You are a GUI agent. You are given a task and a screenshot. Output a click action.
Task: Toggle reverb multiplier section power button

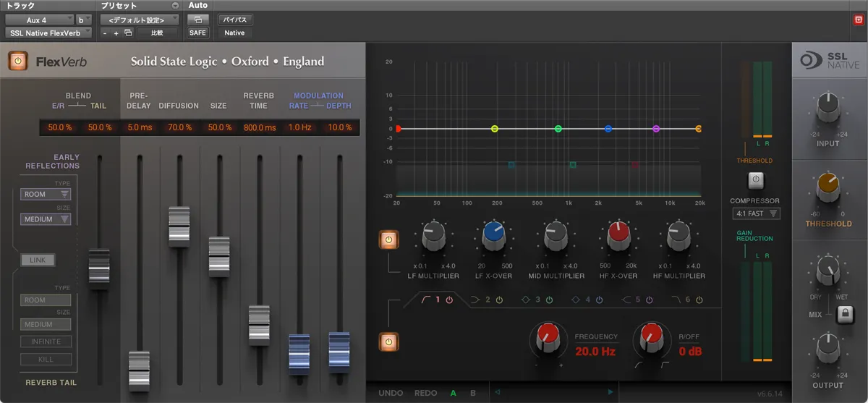coord(388,239)
